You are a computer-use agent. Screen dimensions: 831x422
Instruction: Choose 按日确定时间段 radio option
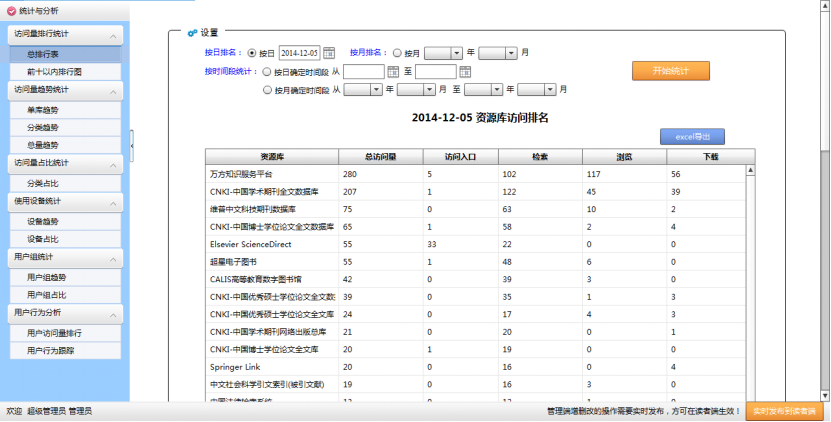pos(266,71)
